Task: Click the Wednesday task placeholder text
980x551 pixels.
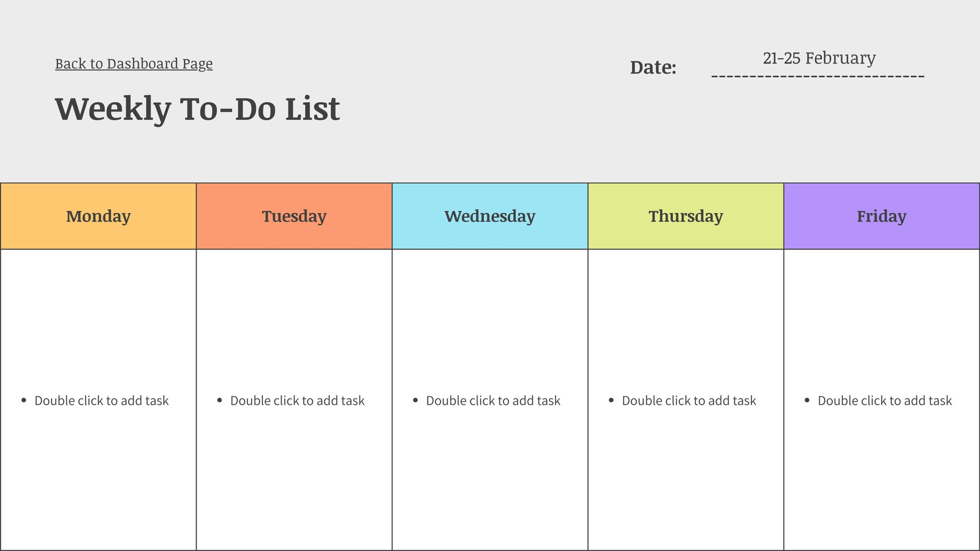Action: [x=494, y=400]
